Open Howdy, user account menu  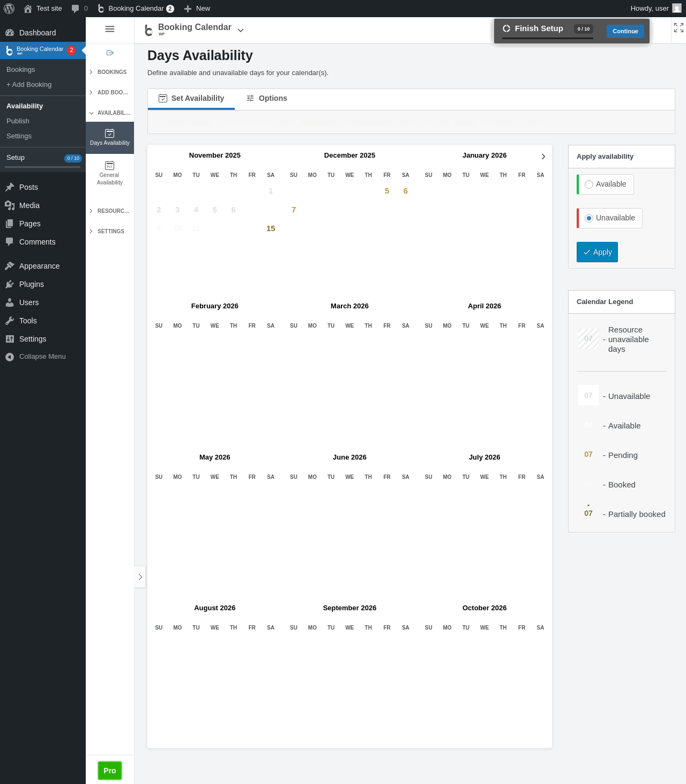pos(655,9)
